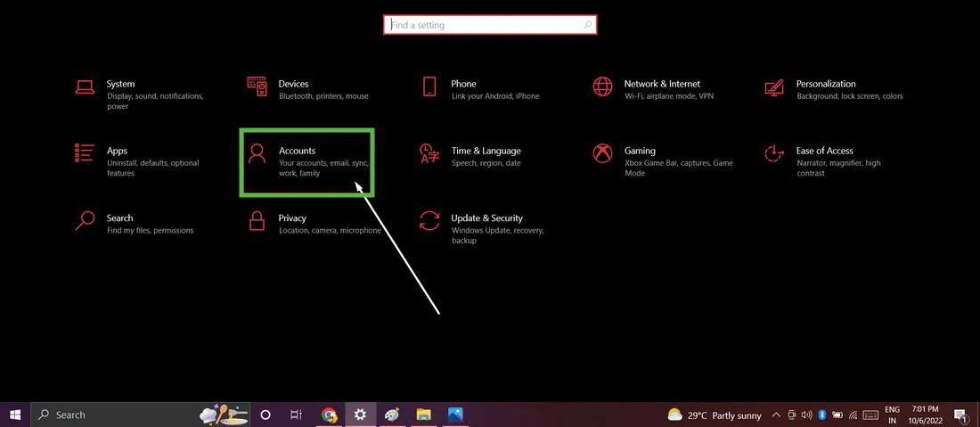Image resolution: width=980 pixels, height=427 pixels.
Task: Select the Settings gear taskbar icon
Action: tap(360, 415)
